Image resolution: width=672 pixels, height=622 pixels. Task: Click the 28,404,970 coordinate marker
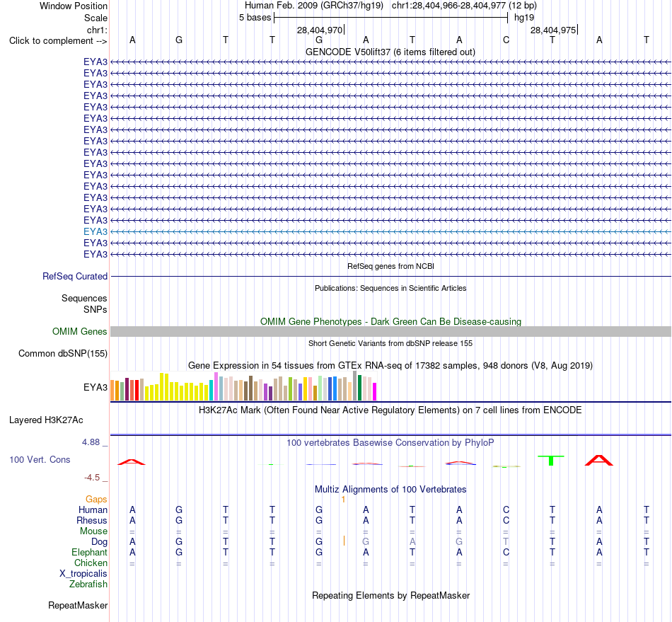point(320,30)
